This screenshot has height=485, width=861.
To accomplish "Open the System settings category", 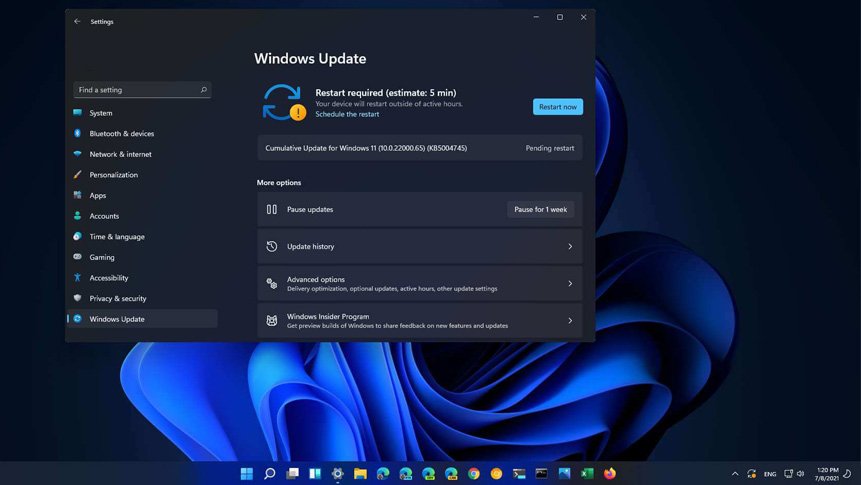I will pyautogui.click(x=101, y=113).
